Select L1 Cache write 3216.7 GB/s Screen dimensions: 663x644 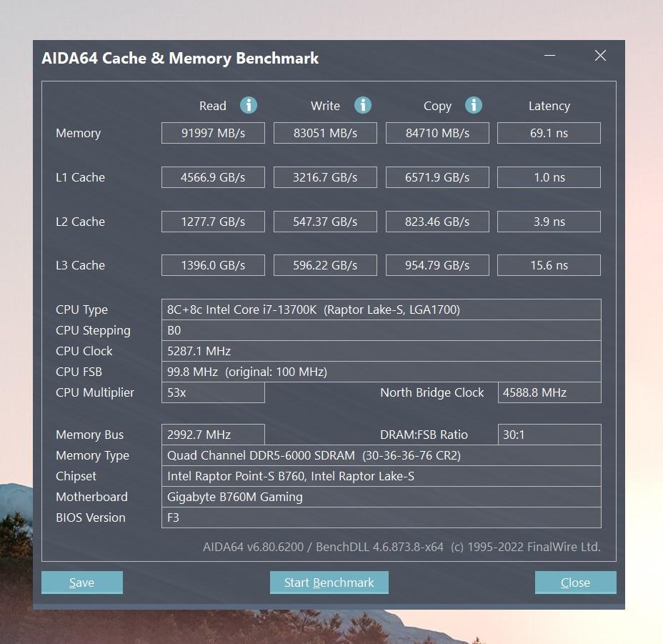325,177
